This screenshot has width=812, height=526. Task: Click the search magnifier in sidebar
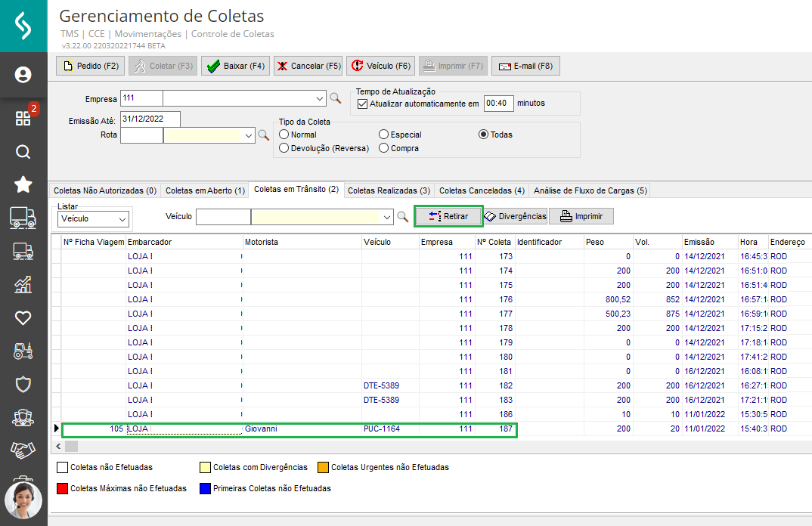click(x=23, y=152)
